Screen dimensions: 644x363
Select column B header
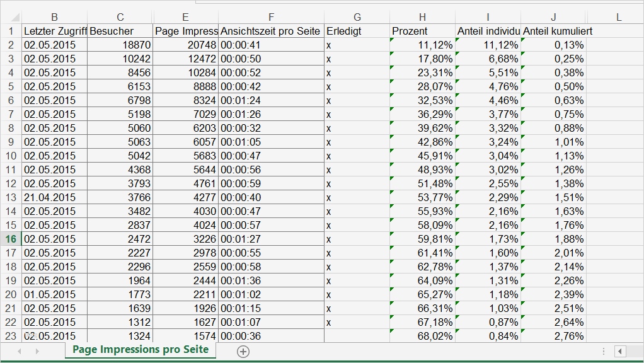click(54, 17)
